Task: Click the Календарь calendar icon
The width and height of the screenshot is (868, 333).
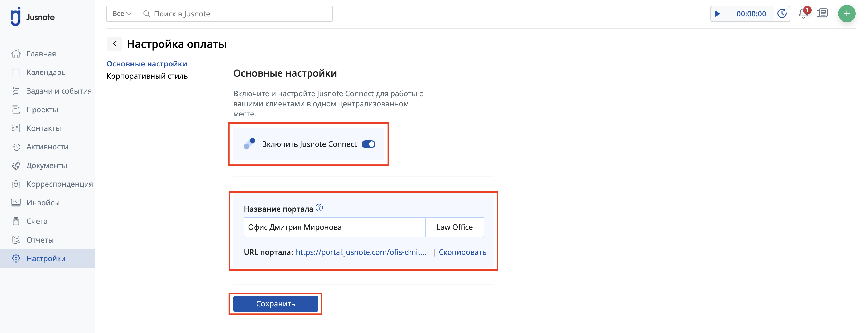Action: (16, 72)
